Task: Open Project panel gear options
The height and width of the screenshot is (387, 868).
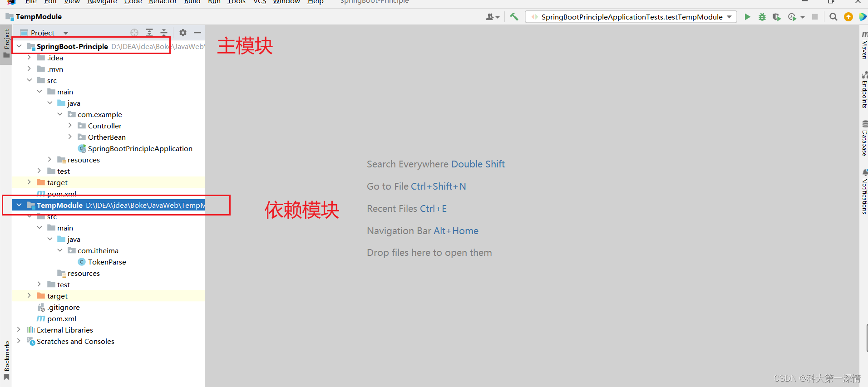Action: pos(183,33)
